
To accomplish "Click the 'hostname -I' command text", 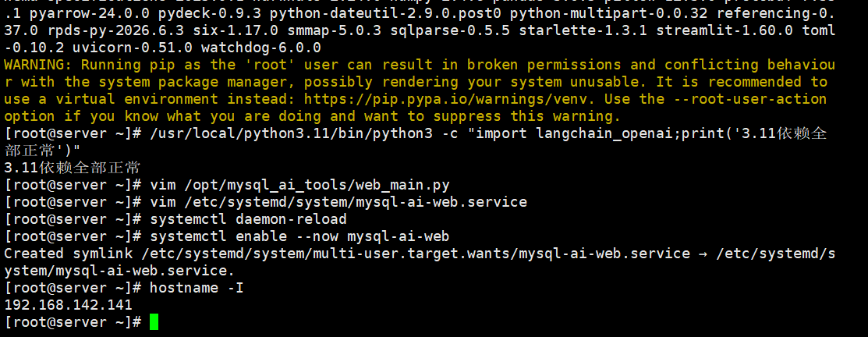I will 197,288.
